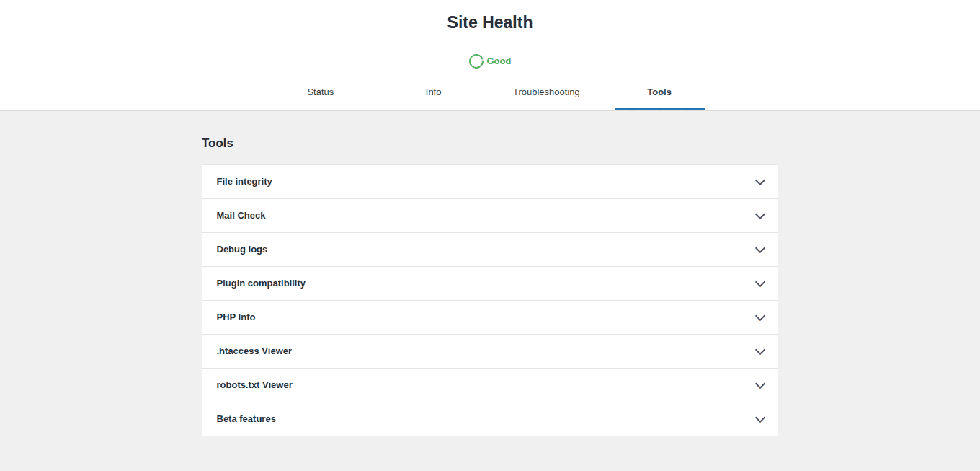Expand chevron for File integrity
The width and height of the screenshot is (980, 471).
point(759,182)
